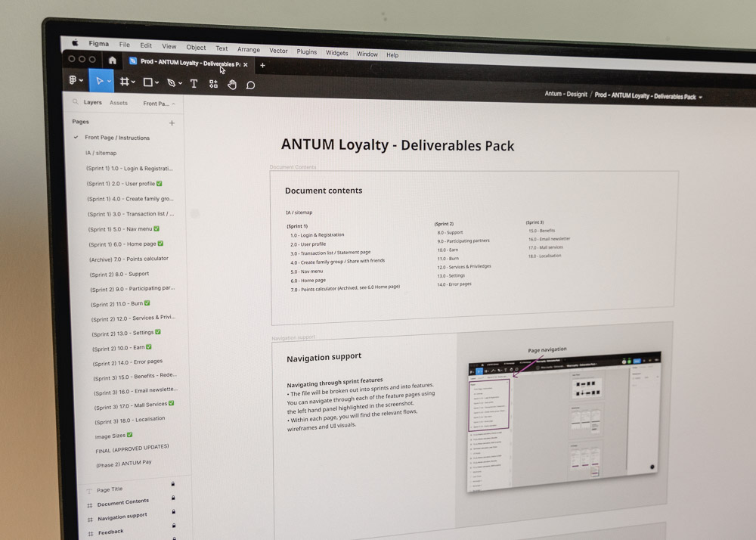Expand Pen tool options arrow
The width and height of the screenshot is (756, 540).
click(181, 83)
